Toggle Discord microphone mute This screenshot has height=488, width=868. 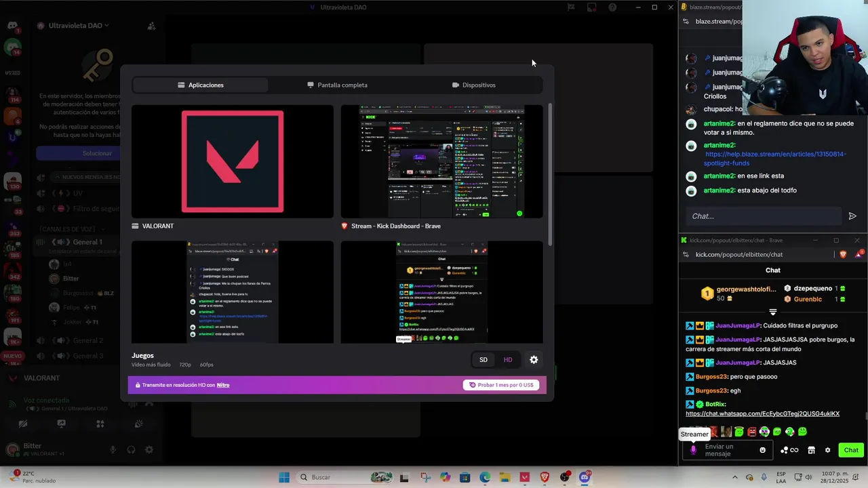(x=113, y=449)
